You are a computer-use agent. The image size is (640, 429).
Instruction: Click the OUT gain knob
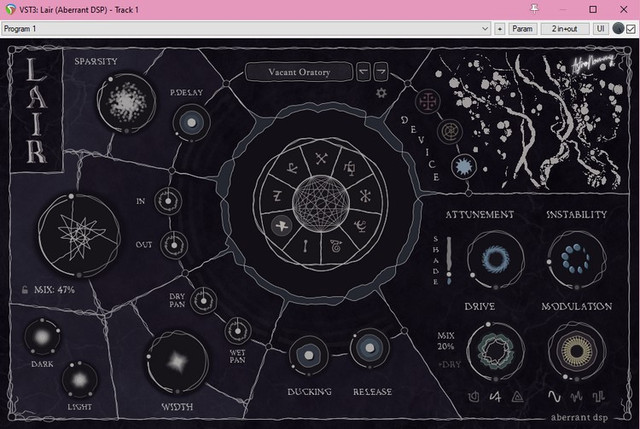(x=174, y=245)
